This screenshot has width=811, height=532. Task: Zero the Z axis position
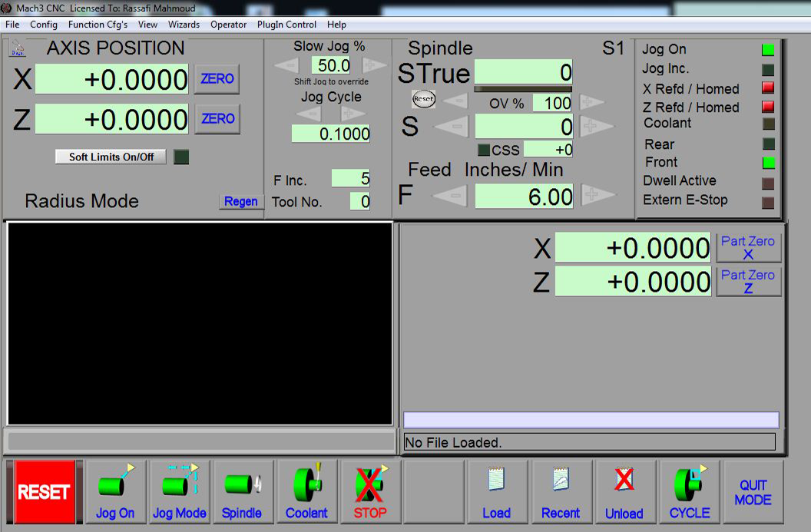coord(218,119)
